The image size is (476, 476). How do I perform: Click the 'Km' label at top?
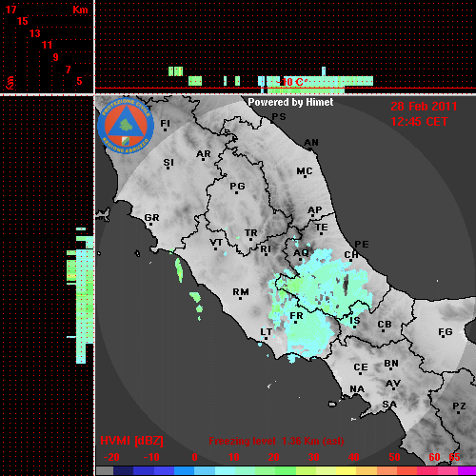(80, 10)
